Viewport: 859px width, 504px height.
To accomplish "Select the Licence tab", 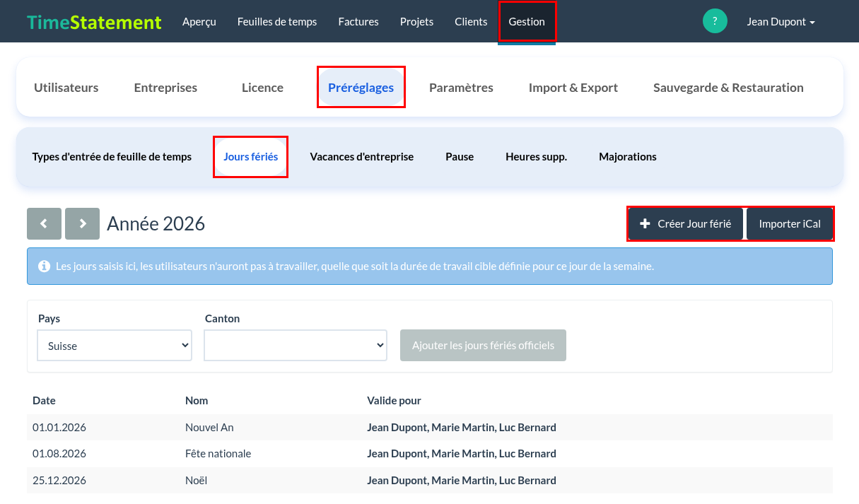I will point(262,88).
